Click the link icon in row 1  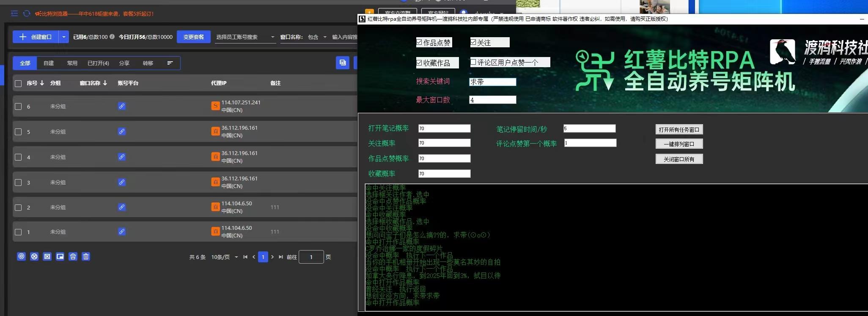122,232
